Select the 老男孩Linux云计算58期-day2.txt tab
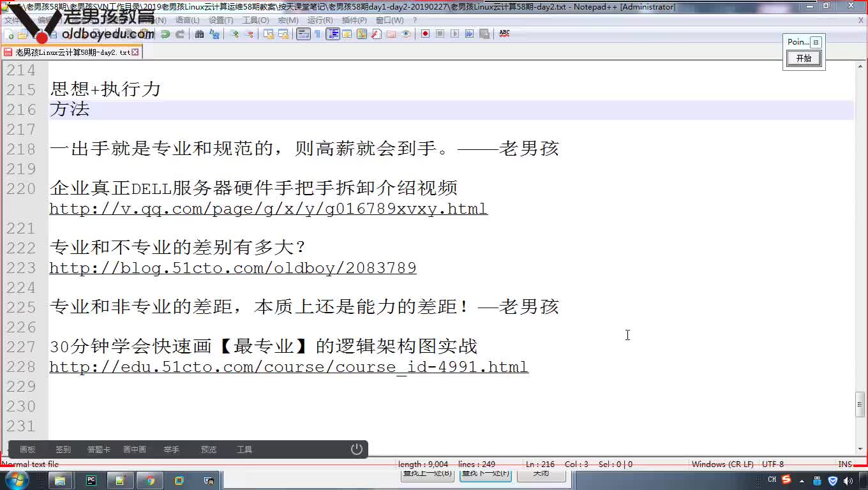 [x=71, y=52]
